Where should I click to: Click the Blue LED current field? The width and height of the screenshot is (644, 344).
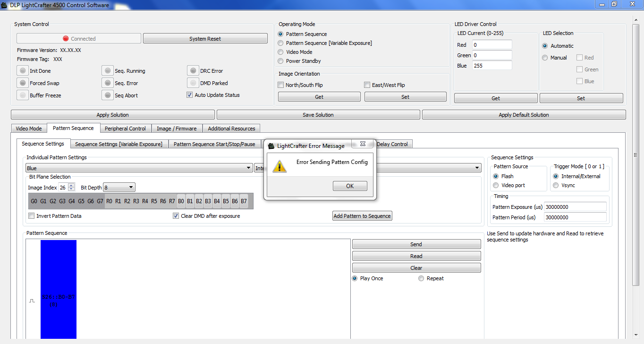point(492,66)
